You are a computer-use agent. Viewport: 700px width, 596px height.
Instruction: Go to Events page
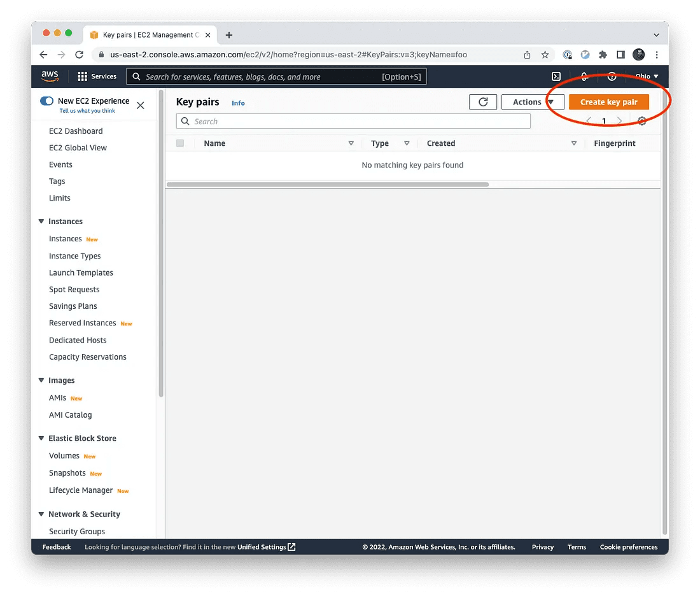pyautogui.click(x=60, y=164)
